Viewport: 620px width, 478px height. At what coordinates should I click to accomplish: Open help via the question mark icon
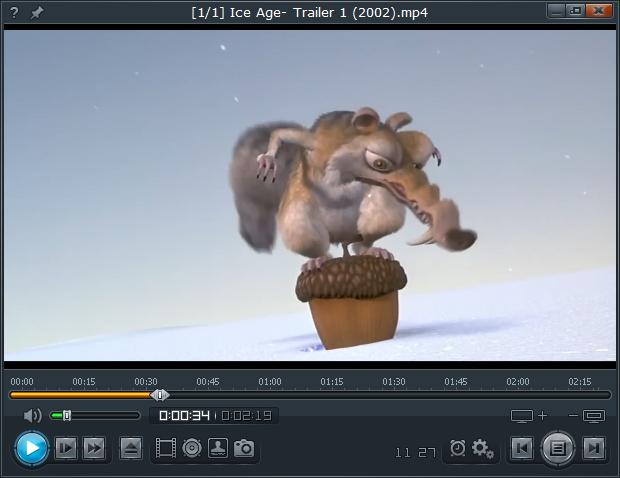14,13
